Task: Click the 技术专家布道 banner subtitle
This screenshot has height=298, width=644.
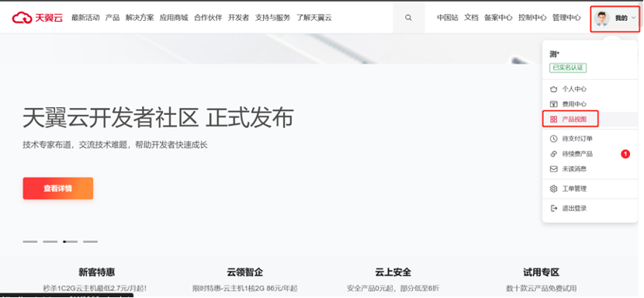Action: 116,145
